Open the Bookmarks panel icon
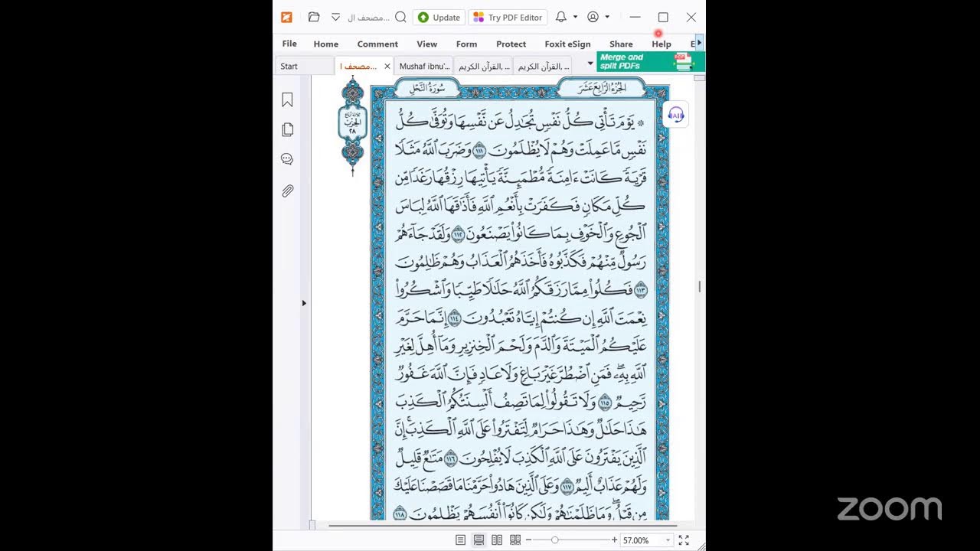 click(x=288, y=99)
